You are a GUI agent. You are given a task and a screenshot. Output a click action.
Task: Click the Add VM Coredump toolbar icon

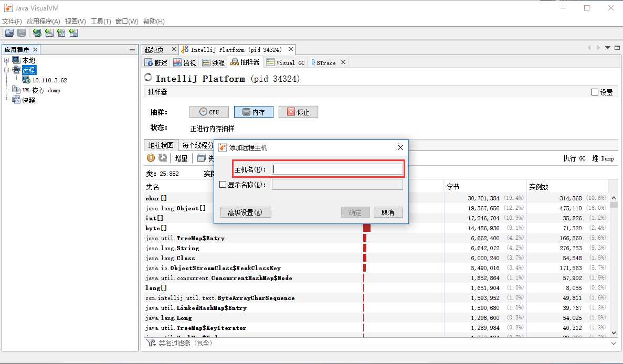coord(61,33)
